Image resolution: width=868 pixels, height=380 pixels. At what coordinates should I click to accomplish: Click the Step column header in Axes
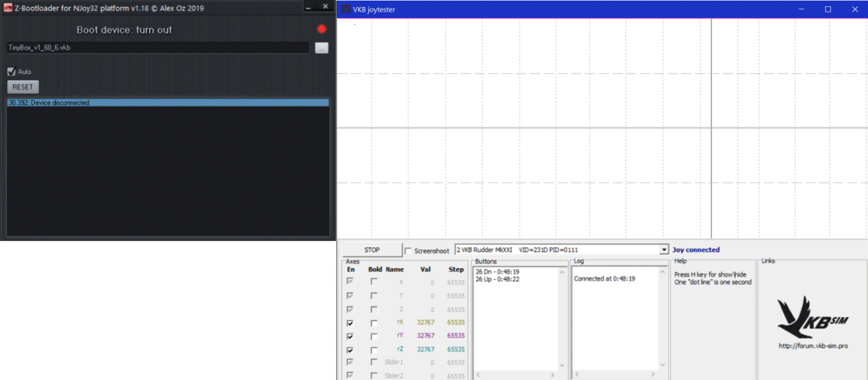click(456, 270)
